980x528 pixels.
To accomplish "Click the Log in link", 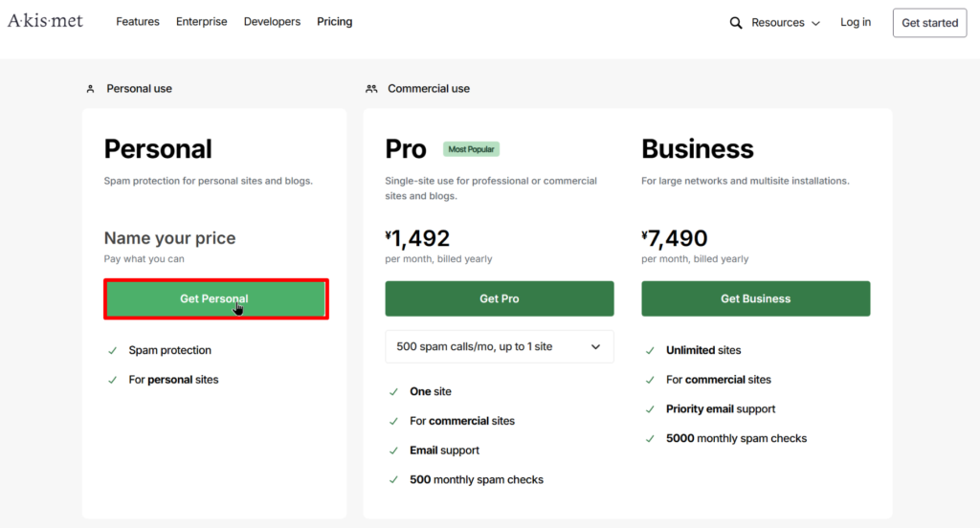I will point(856,23).
